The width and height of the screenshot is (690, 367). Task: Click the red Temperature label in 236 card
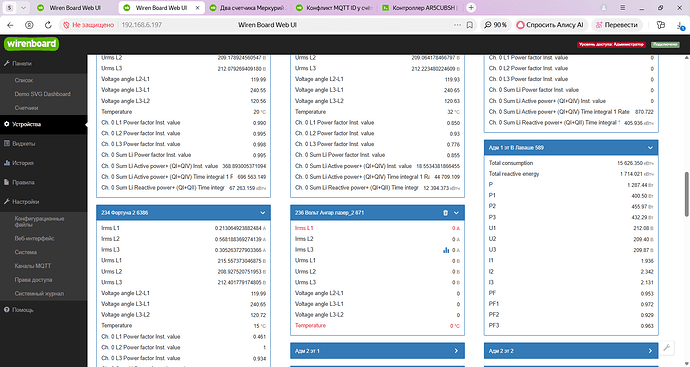(310, 326)
